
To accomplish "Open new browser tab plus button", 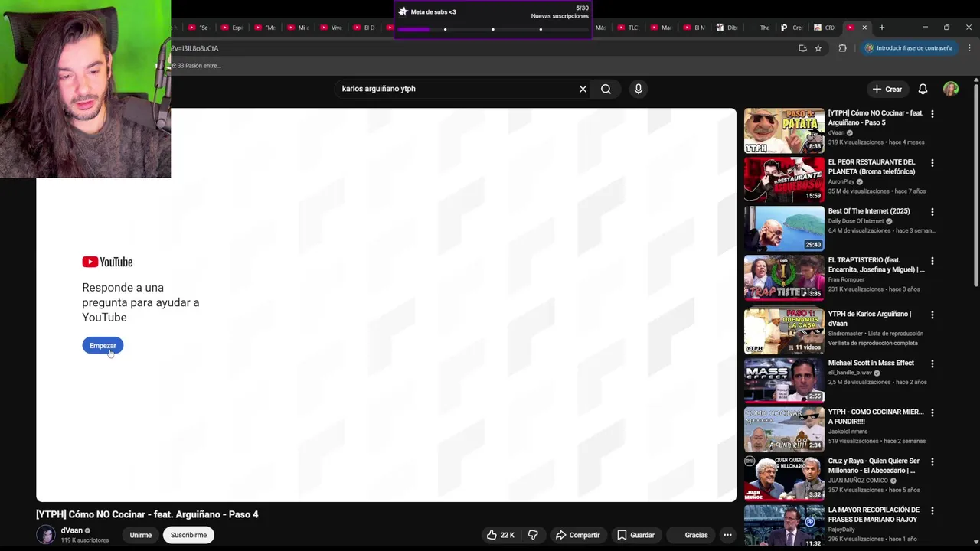I will coord(882,28).
